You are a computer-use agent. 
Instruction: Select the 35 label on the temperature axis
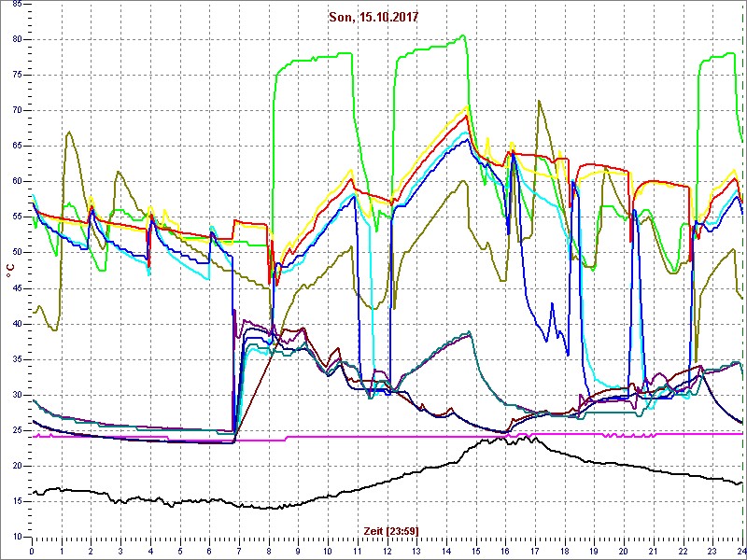(17, 359)
